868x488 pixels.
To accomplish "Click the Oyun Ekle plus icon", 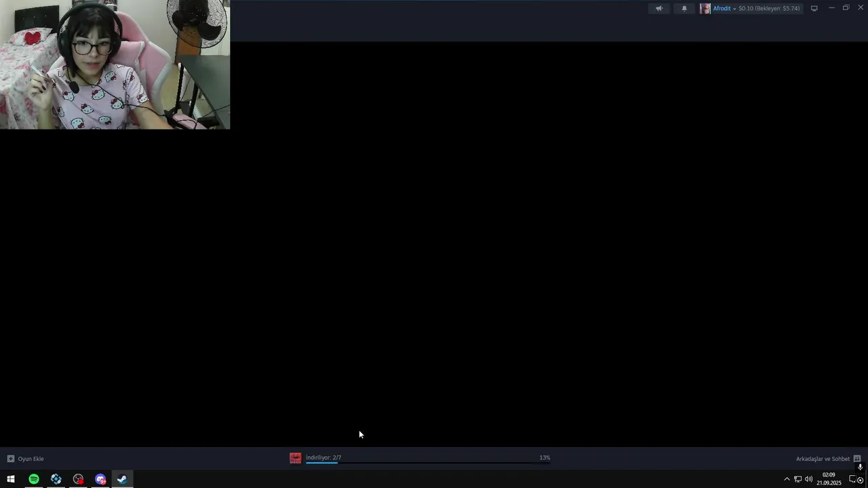I will [11, 459].
